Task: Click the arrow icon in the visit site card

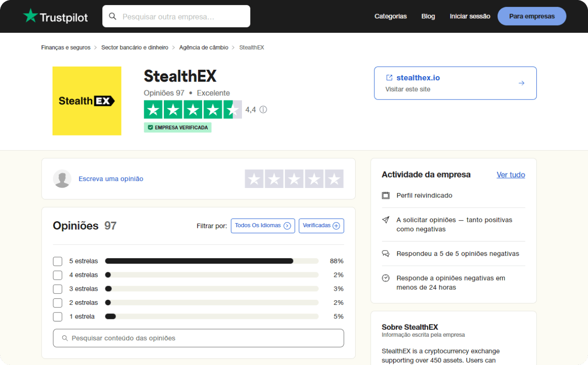Action: (521, 83)
